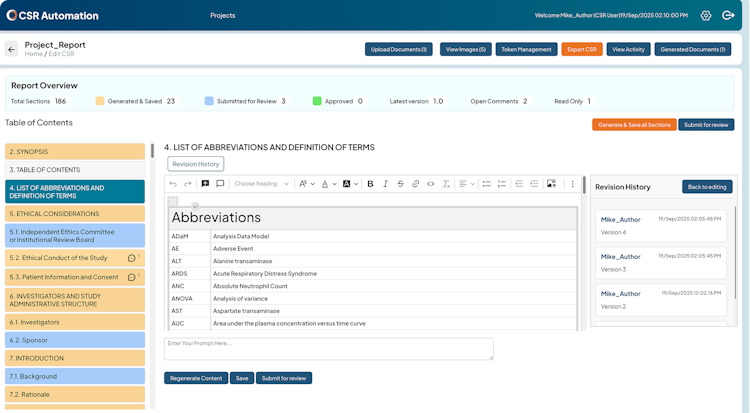This screenshot has width=750, height=413.
Task: Click the bottom Submit for review button
Action: [x=284, y=378]
